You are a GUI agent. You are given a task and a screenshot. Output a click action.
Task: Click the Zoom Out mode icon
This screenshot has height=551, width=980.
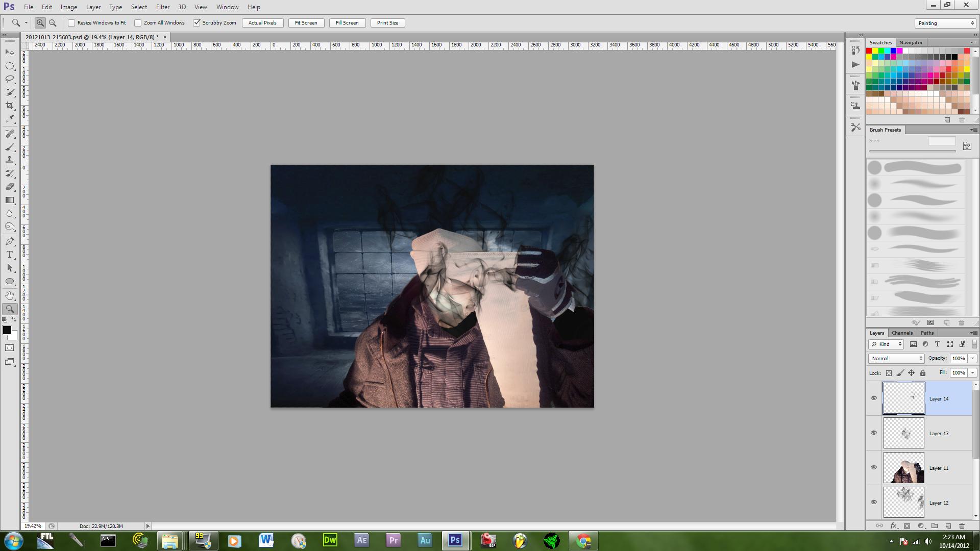(53, 23)
